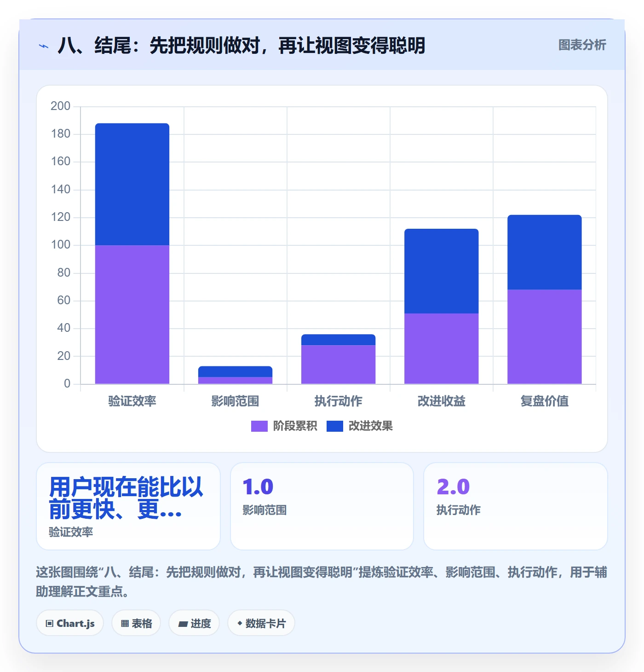Click the purple segment of the 验证效率 bar
Screen dimensions: 644x672
pos(132,314)
